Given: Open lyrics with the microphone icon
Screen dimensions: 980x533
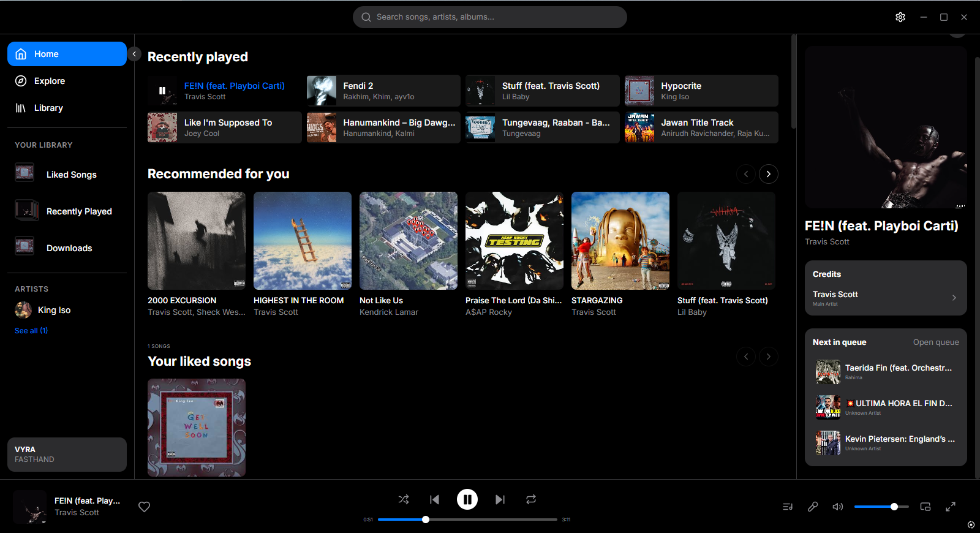Looking at the screenshot, I should point(813,507).
